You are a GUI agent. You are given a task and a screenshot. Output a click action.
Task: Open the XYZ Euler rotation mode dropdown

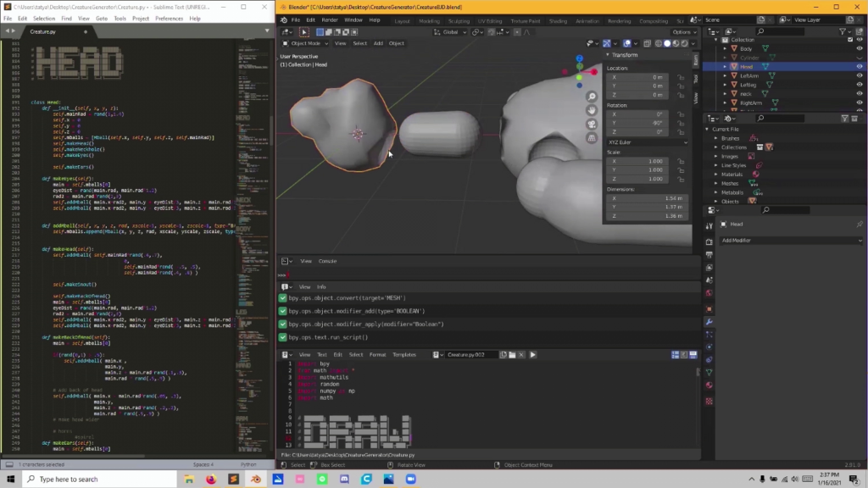click(647, 142)
